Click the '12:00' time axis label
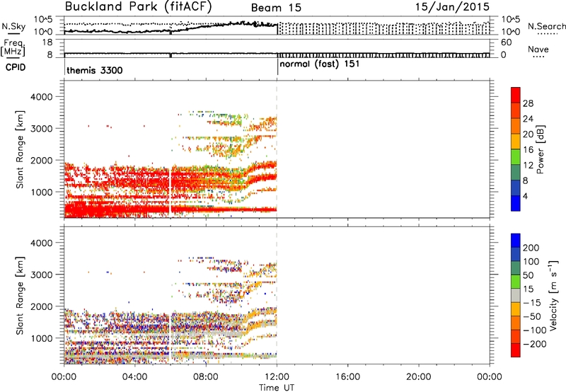This screenshot has width=566, height=392. (x=277, y=377)
